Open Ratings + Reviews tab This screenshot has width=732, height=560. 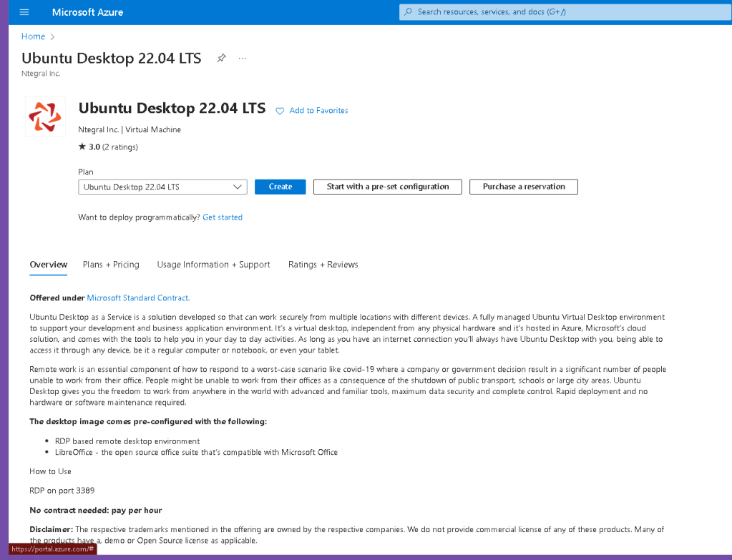coord(323,265)
